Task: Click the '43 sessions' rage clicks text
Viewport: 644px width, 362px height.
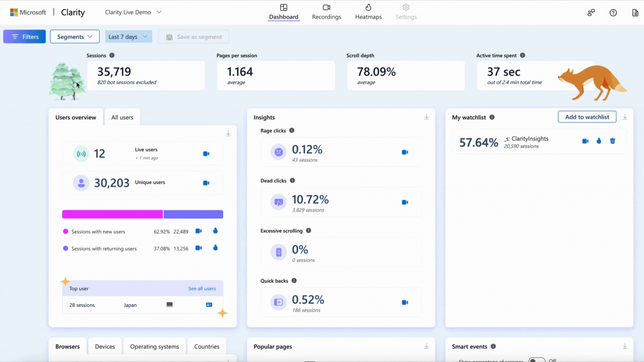Action: tap(305, 160)
